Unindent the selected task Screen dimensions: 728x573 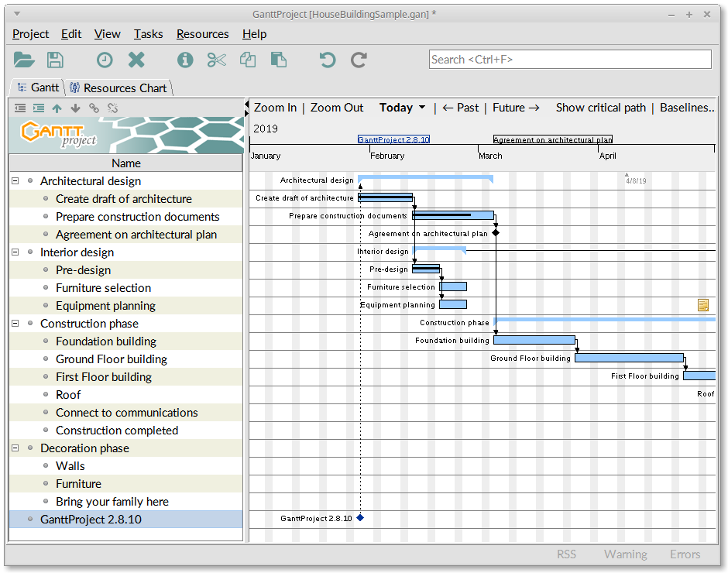pos(20,108)
